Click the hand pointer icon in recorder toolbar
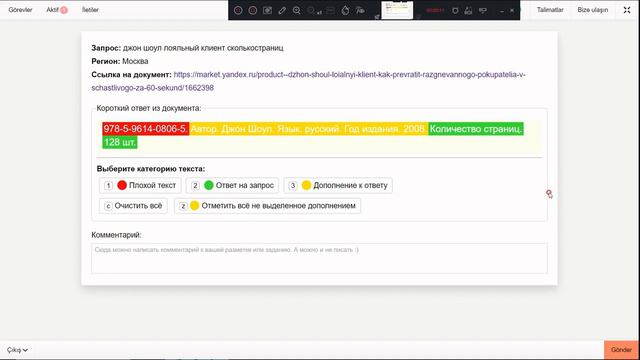Screen dimensions: 640x360 [345, 11]
